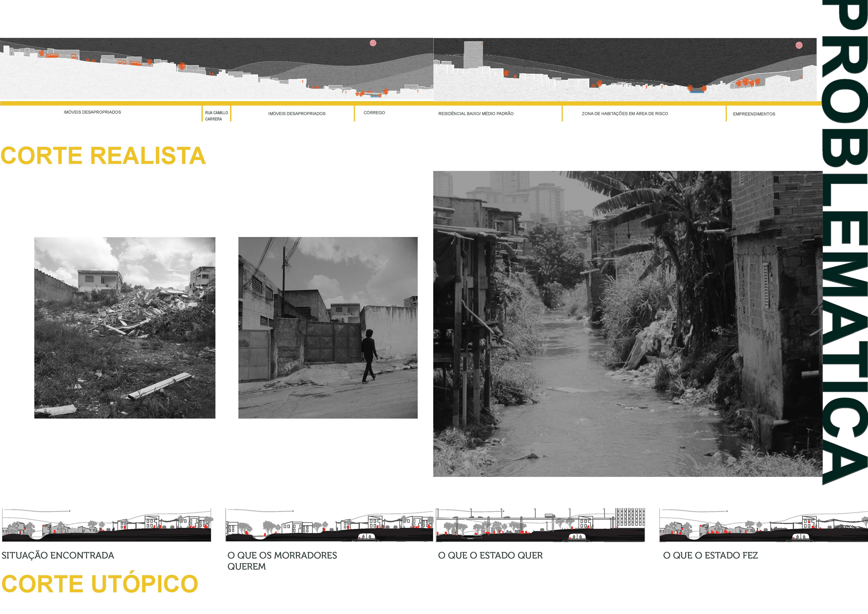This screenshot has height=614, width=868.
Task: Select the RUA CAMILLO CARRERA label
Action: pos(216,116)
